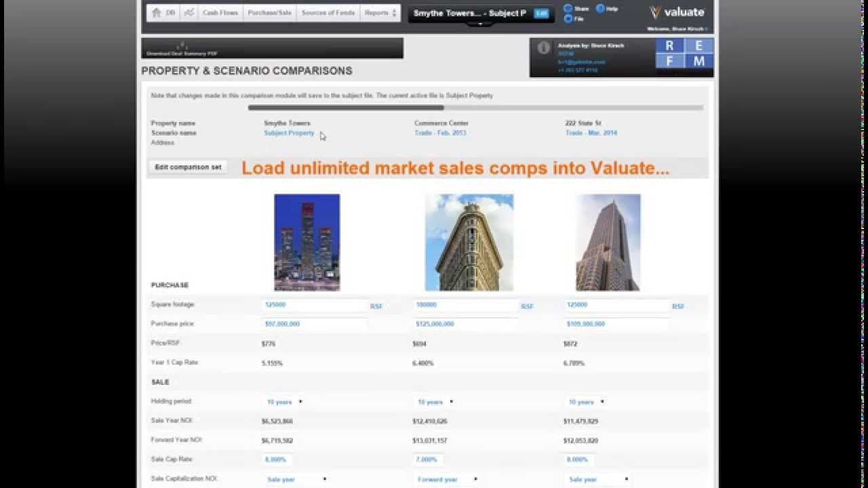The width and height of the screenshot is (868, 488).
Task: Download Deal Summary PDF
Action: [x=182, y=49]
